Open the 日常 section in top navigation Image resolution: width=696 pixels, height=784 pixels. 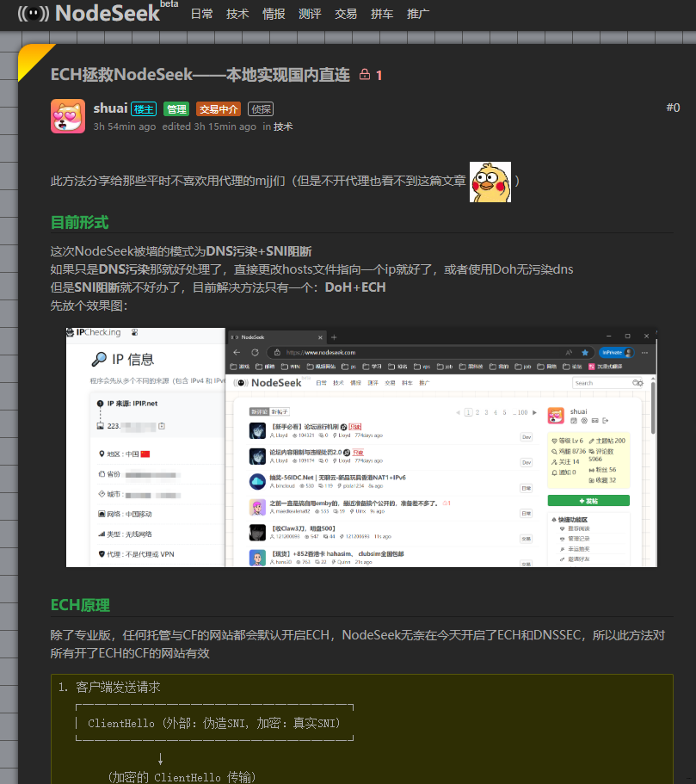coord(202,14)
